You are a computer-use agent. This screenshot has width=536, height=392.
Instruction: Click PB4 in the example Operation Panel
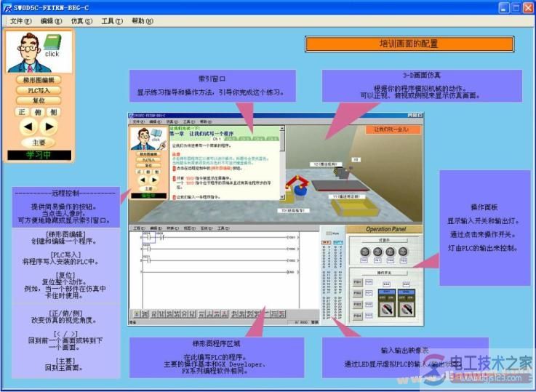358,316
